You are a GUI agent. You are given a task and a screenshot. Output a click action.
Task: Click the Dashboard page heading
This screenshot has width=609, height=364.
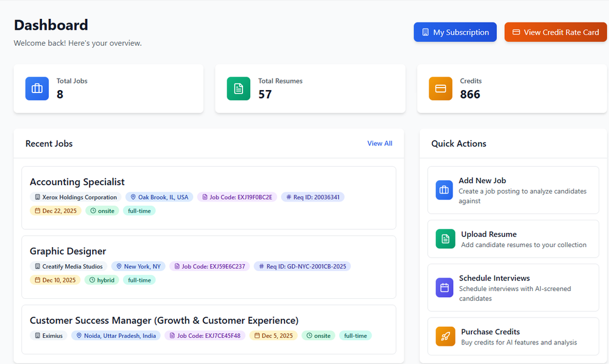[51, 25]
